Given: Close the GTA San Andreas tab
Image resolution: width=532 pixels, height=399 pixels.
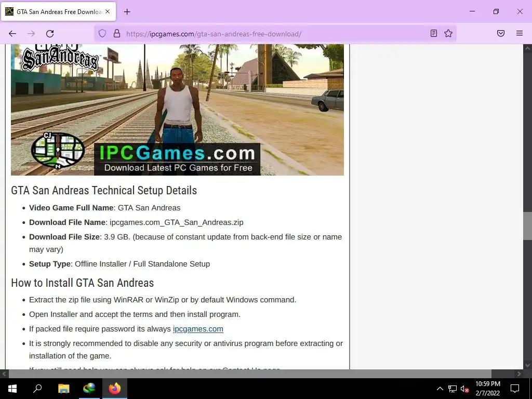Looking at the screenshot, I should point(108,11).
